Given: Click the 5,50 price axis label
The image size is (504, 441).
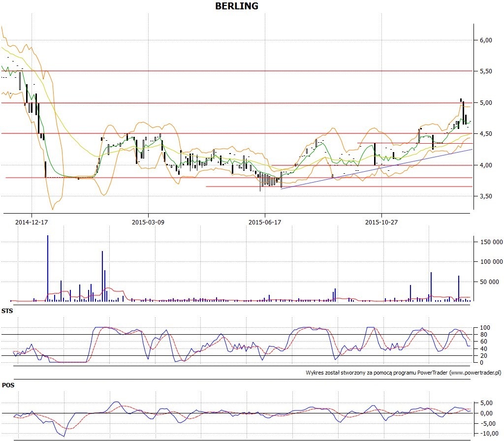Looking at the screenshot, I should [486, 71].
